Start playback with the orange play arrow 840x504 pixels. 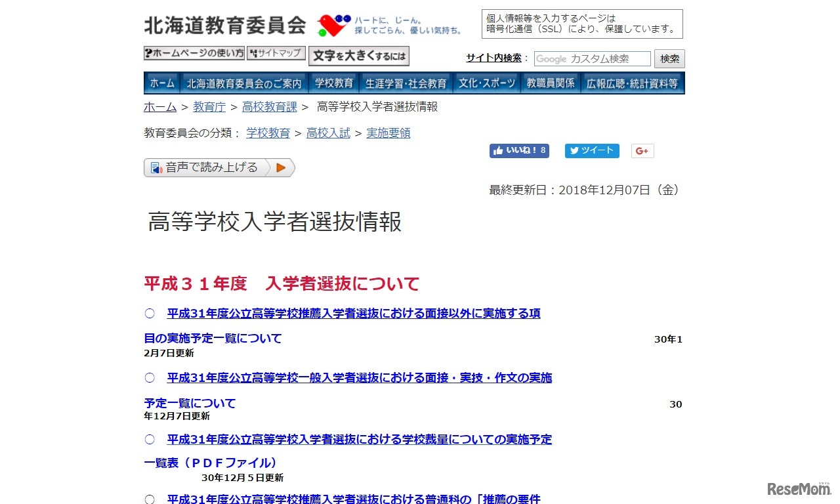point(281,168)
